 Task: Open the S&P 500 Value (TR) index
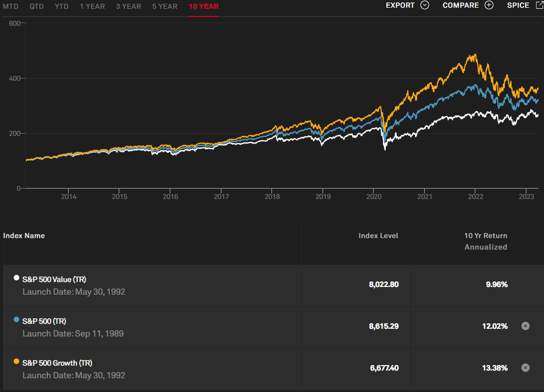tap(54, 279)
